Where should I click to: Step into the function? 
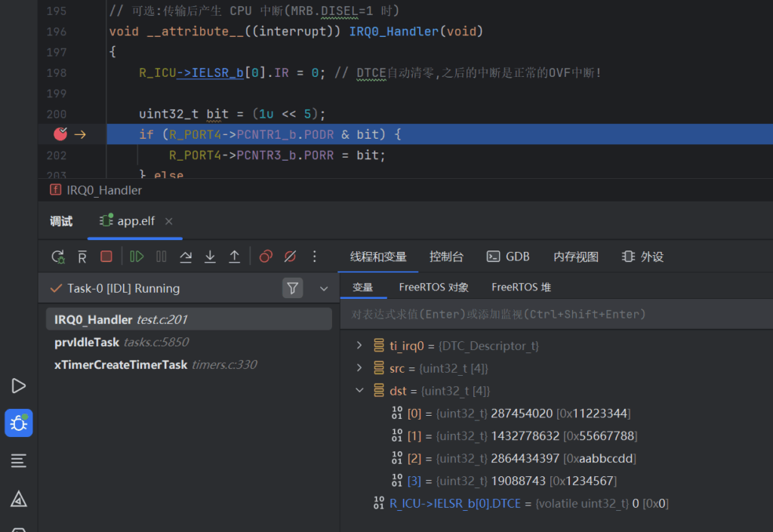click(210, 257)
